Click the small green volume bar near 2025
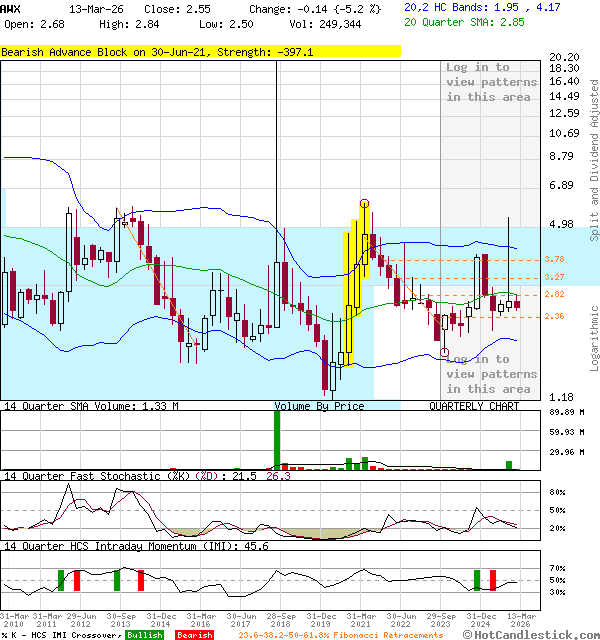Image resolution: width=600 pixels, height=640 pixels. tap(509, 465)
